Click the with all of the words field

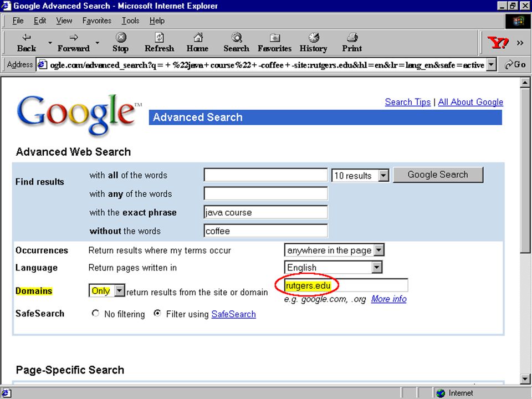(x=265, y=175)
